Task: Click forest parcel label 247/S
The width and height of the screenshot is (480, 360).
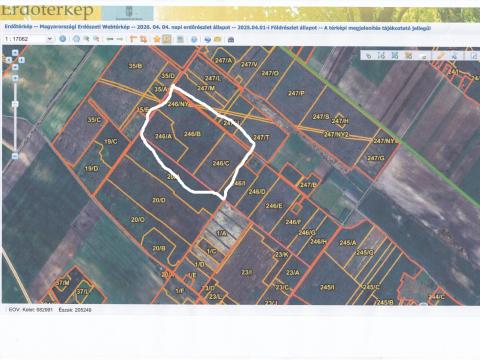Action: [321, 117]
